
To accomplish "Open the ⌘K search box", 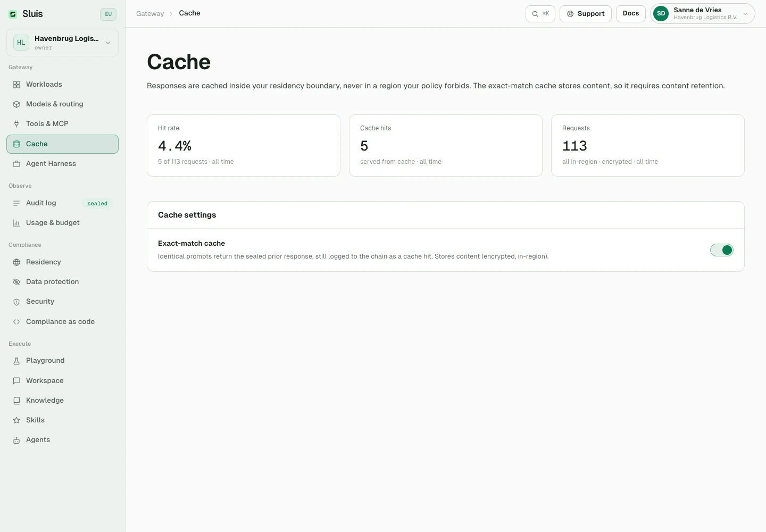I will pos(540,14).
